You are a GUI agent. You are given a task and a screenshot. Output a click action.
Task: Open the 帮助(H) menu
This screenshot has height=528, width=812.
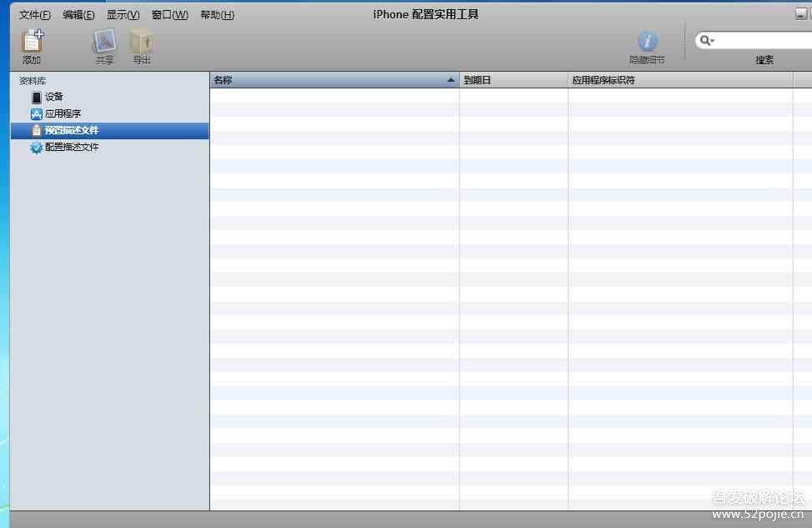pyautogui.click(x=218, y=15)
